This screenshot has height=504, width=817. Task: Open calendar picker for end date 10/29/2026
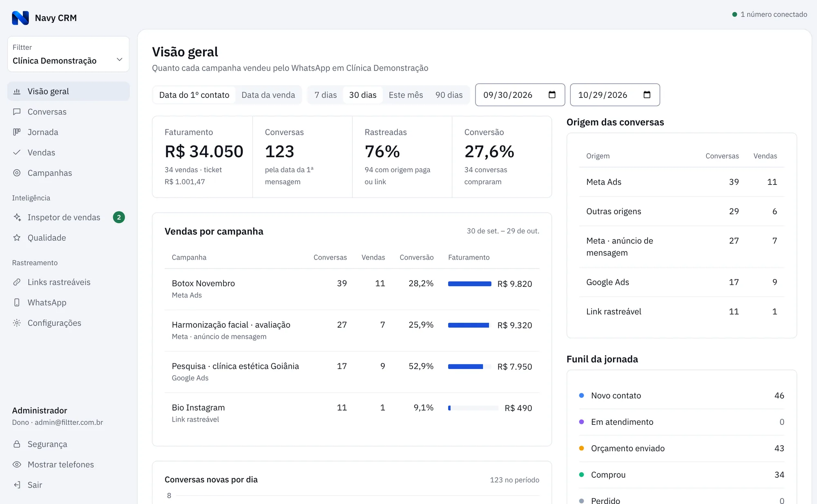pyautogui.click(x=647, y=95)
